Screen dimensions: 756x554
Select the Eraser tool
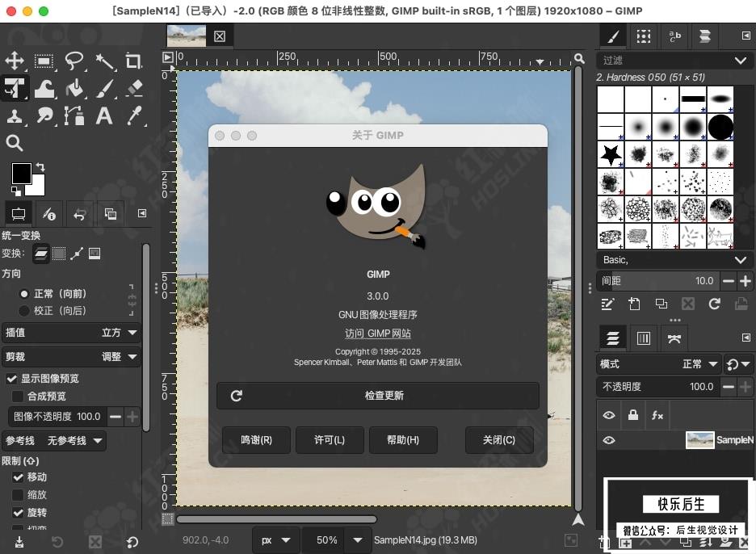(134, 89)
